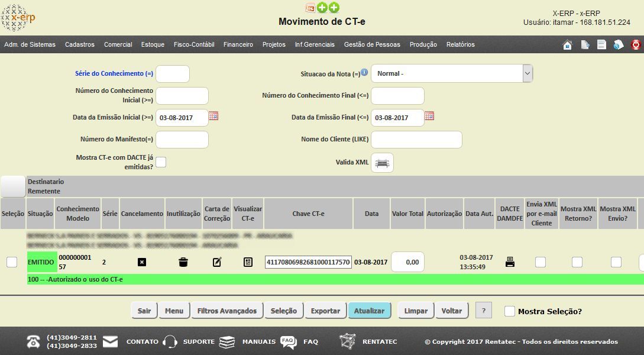
Task: Click the Inutilização trash can icon
Action: click(x=183, y=262)
